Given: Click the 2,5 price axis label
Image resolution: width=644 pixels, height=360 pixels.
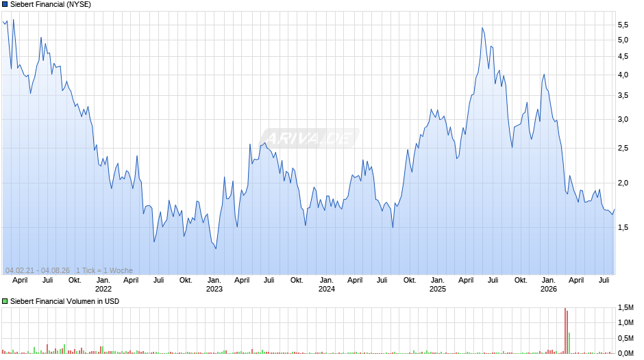Looking at the screenshot, I should pyautogui.click(x=623, y=149).
